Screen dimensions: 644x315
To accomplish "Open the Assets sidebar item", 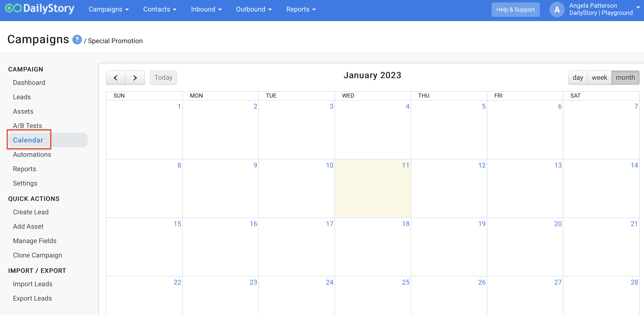I will pyautogui.click(x=23, y=111).
